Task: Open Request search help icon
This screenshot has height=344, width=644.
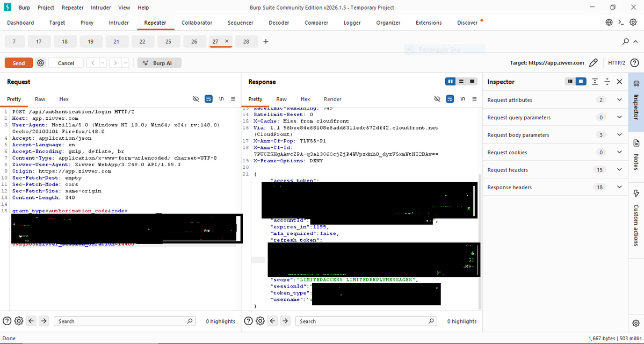Action: coord(7,321)
